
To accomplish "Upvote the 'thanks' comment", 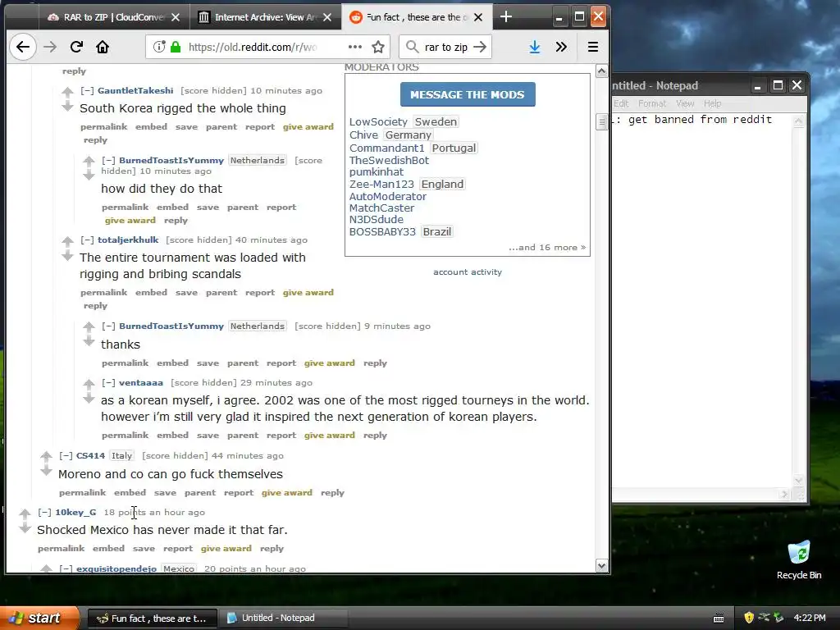I will pyautogui.click(x=89, y=326).
